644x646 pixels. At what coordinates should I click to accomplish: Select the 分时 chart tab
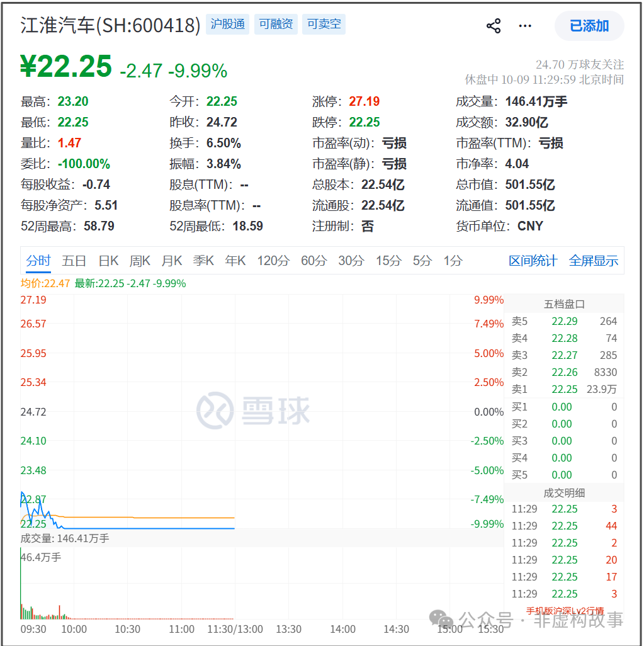(38, 261)
